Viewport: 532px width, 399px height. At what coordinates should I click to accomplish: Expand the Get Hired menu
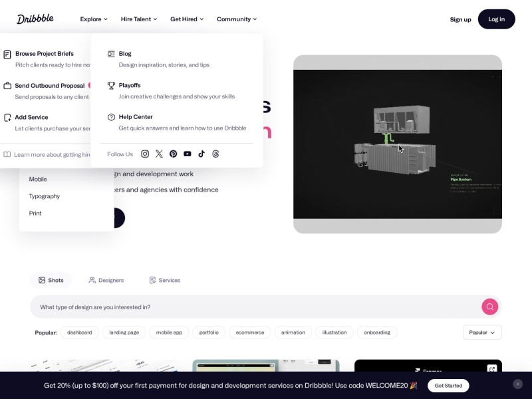tap(187, 19)
